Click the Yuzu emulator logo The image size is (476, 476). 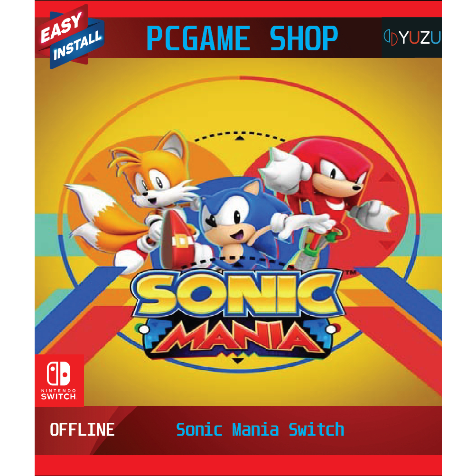(411, 37)
